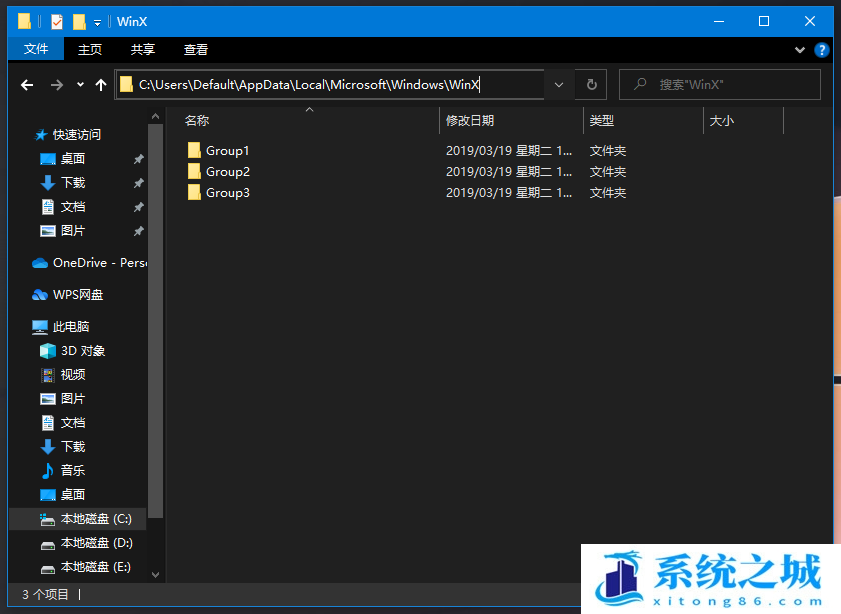Click the sidebar scroll-down arrow
The width and height of the screenshot is (841, 614).
coord(156,574)
